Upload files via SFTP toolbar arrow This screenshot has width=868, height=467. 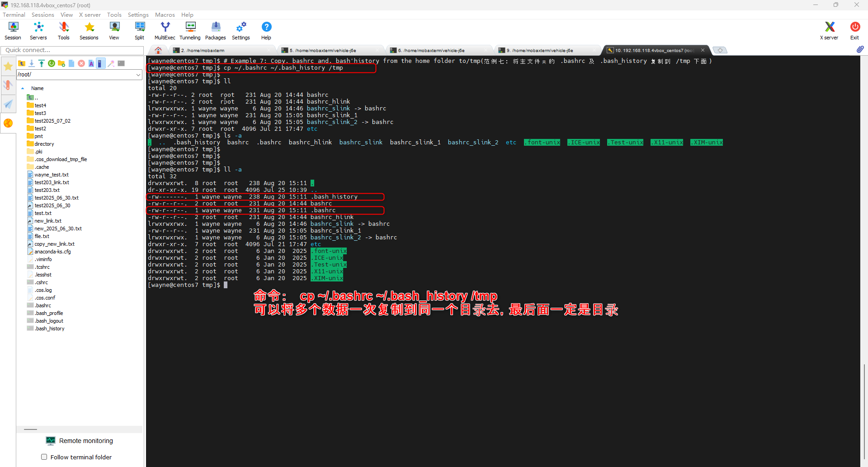tap(42, 63)
